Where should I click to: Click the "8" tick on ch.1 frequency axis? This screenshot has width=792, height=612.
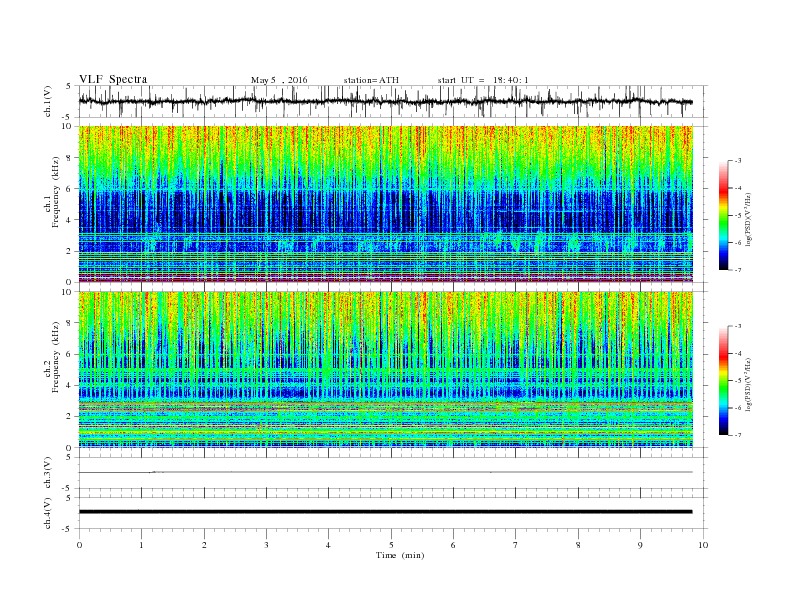(70, 158)
